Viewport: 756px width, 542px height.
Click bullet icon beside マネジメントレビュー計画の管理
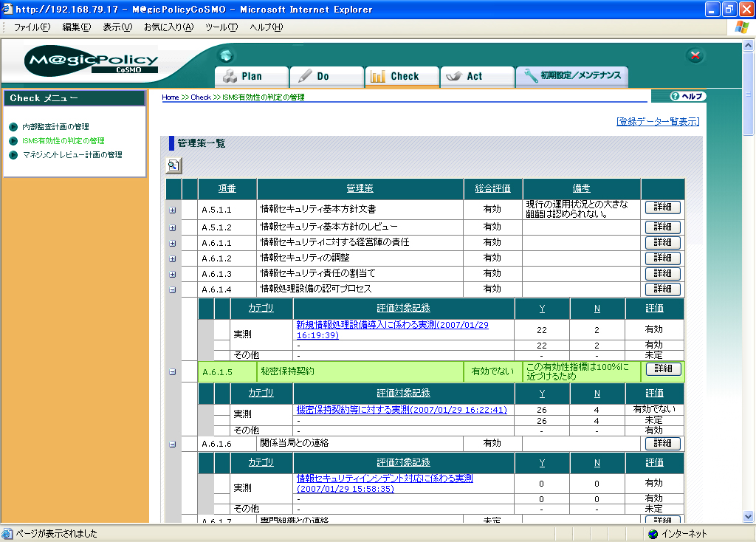tap(13, 155)
